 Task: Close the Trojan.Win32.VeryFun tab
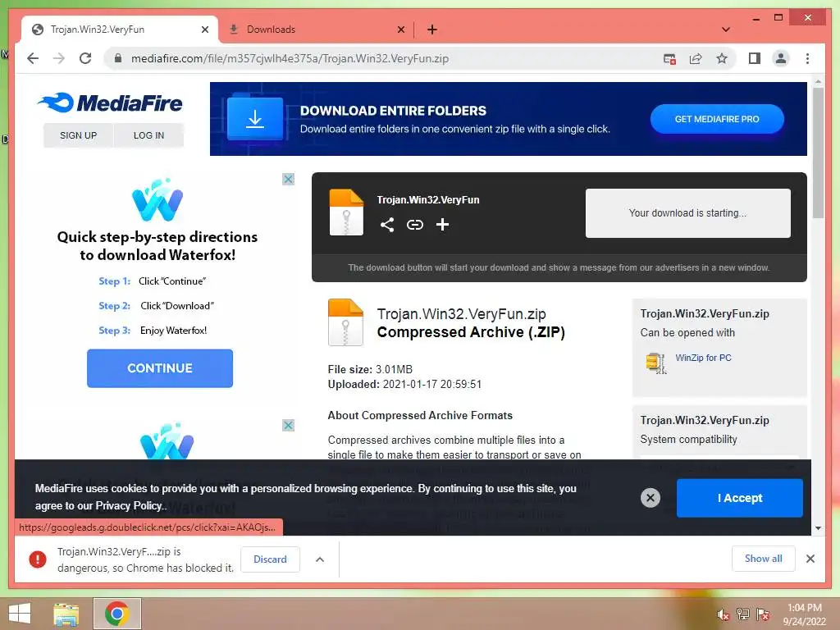coord(204,30)
